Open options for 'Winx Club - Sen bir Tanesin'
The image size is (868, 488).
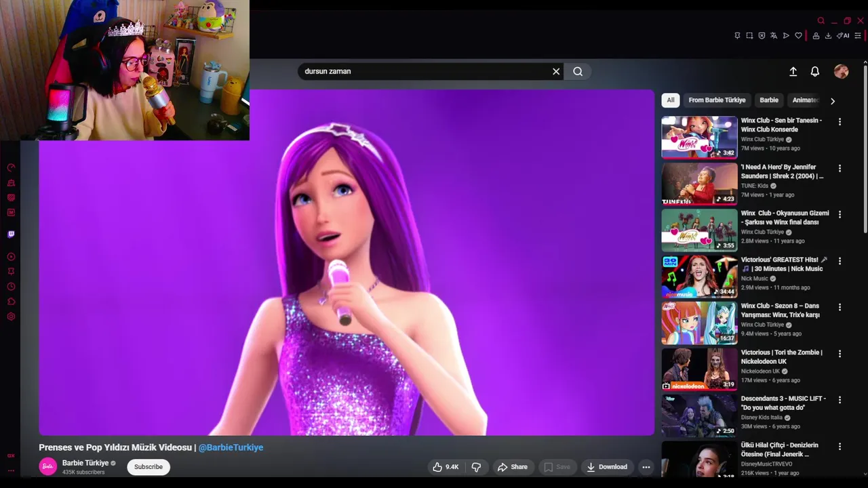[x=840, y=122]
